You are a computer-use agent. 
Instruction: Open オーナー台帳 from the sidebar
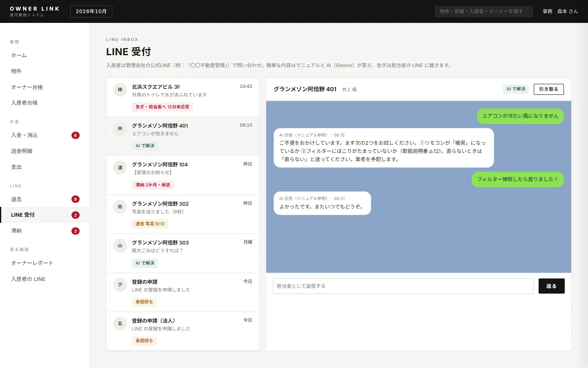pos(45,87)
